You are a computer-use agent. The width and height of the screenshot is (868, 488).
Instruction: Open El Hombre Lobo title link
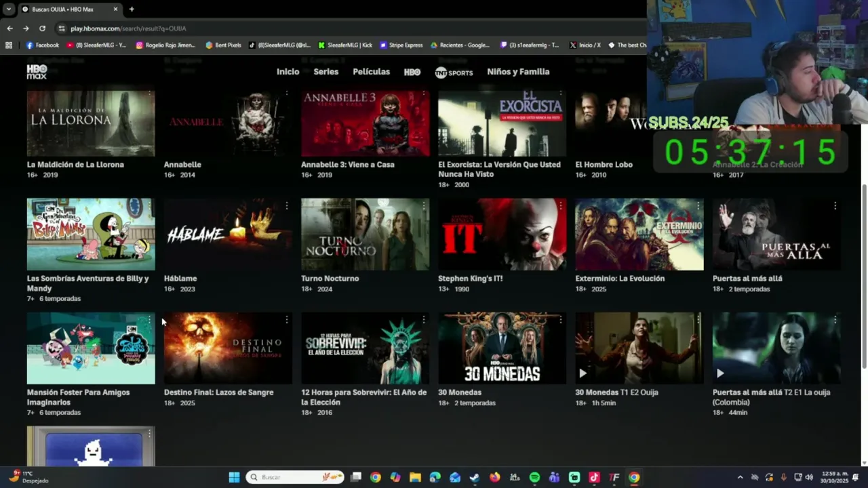click(604, 165)
